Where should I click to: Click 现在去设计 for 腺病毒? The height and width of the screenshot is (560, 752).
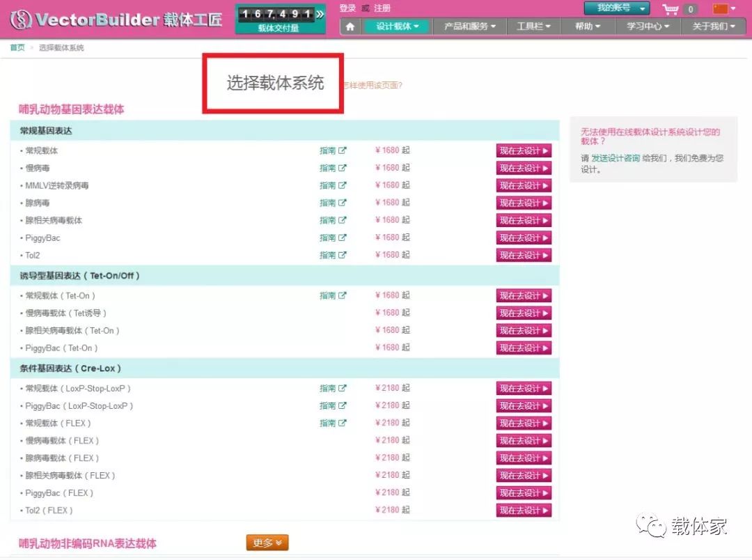pyautogui.click(x=524, y=203)
